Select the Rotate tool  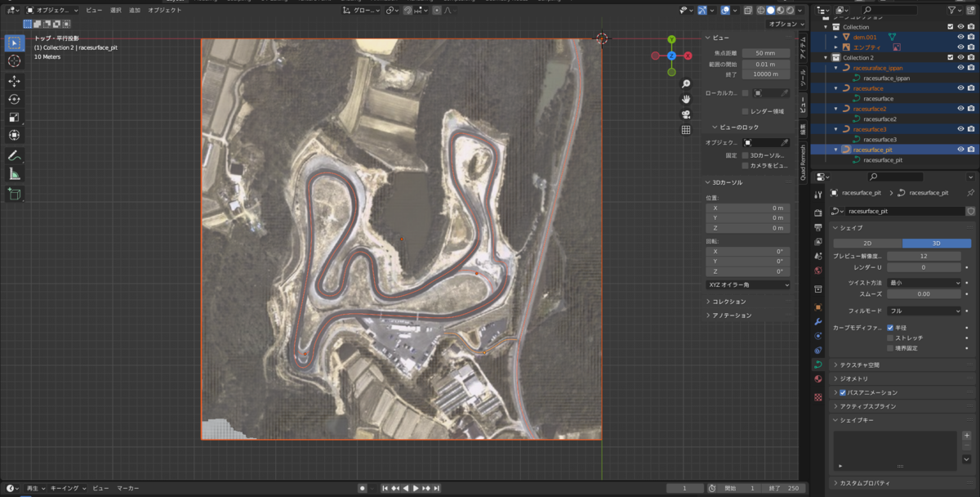tap(15, 99)
